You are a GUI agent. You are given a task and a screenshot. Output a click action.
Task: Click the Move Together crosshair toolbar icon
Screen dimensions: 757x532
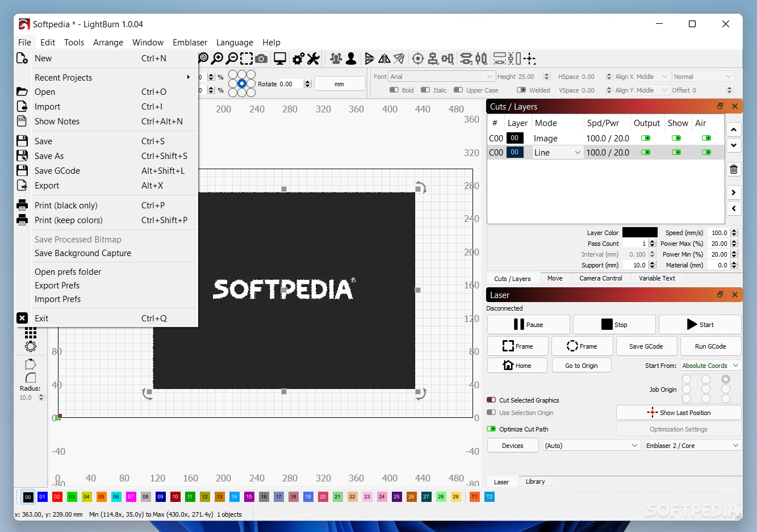click(530, 58)
